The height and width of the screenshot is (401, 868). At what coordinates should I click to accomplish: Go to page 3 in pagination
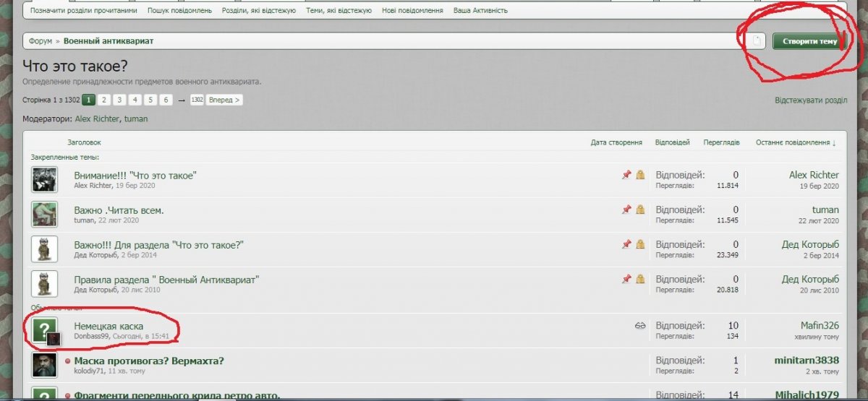click(x=119, y=100)
